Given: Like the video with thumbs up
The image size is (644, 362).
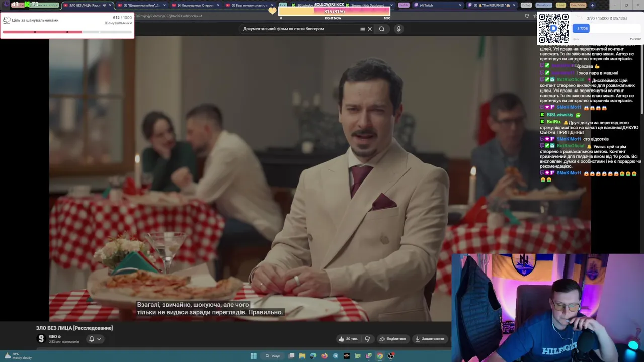Looking at the screenshot, I should (x=348, y=339).
